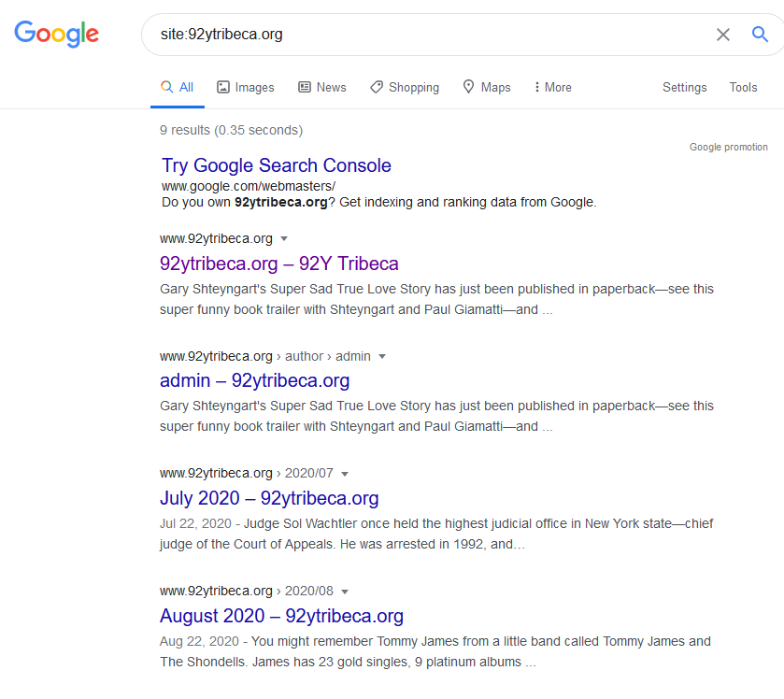Click the 'www.92ytribeca.org › 2020/07' breadcrumb text
The height and width of the screenshot is (699, 784).
[x=247, y=474]
